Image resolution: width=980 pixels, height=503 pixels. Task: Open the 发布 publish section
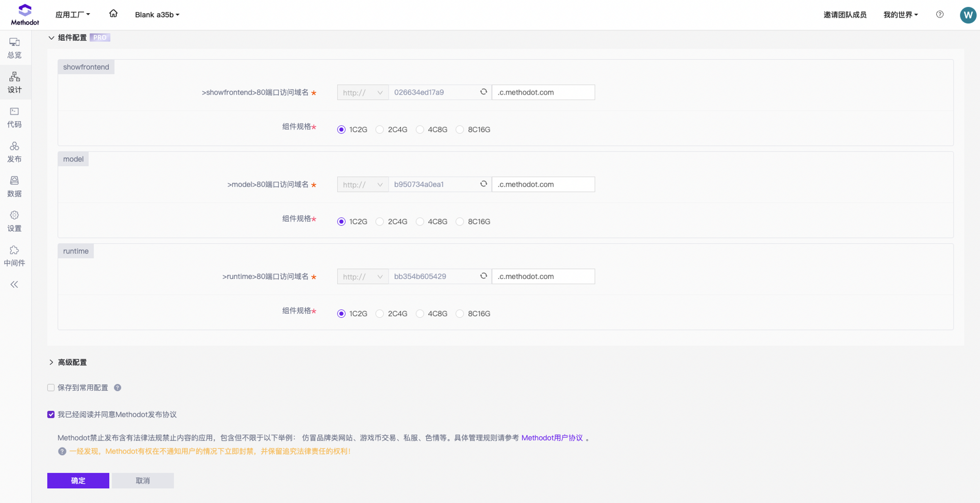coord(14,152)
